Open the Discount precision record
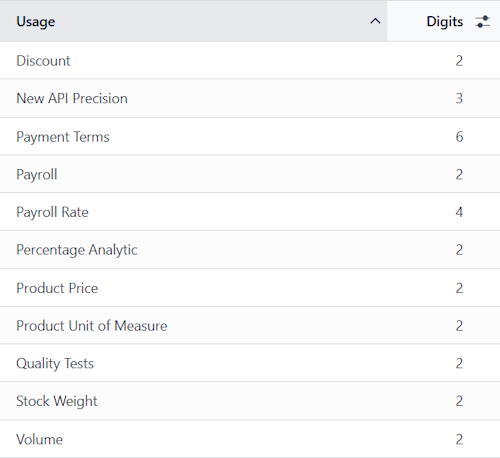This screenshot has width=500, height=458. pos(250,60)
